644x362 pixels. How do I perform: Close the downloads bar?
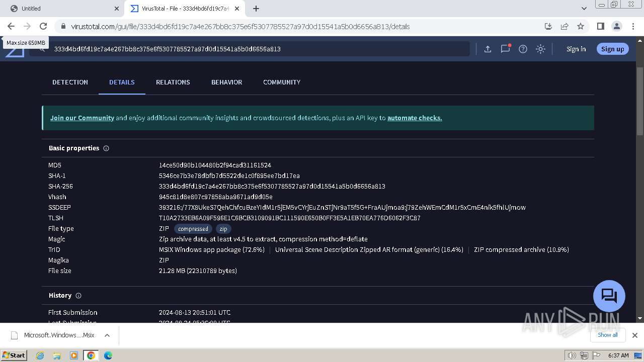[x=634, y=335]
